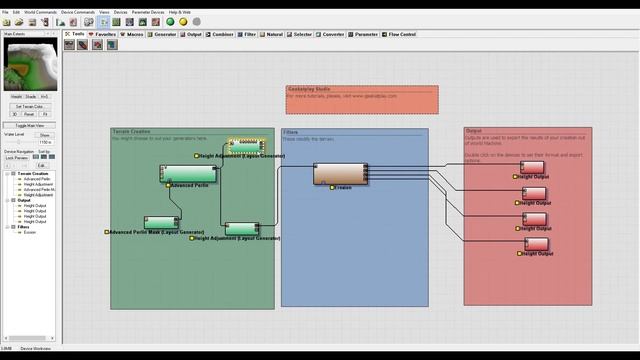Image resolution: width=640 pixels, height=360 pixels.
Task: Click the device tree horizontal scrollbar
Action: pos(29,338)
